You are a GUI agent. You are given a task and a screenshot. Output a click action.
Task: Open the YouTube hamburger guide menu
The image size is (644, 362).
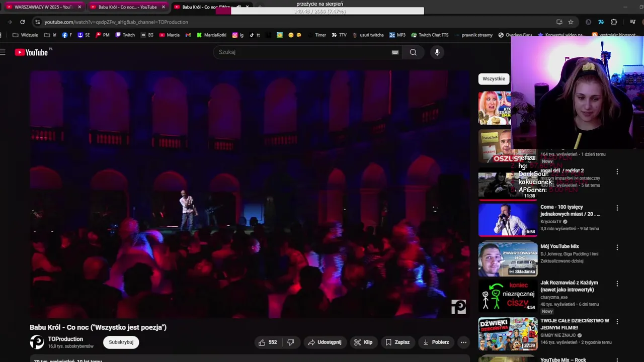click(3, 52)
